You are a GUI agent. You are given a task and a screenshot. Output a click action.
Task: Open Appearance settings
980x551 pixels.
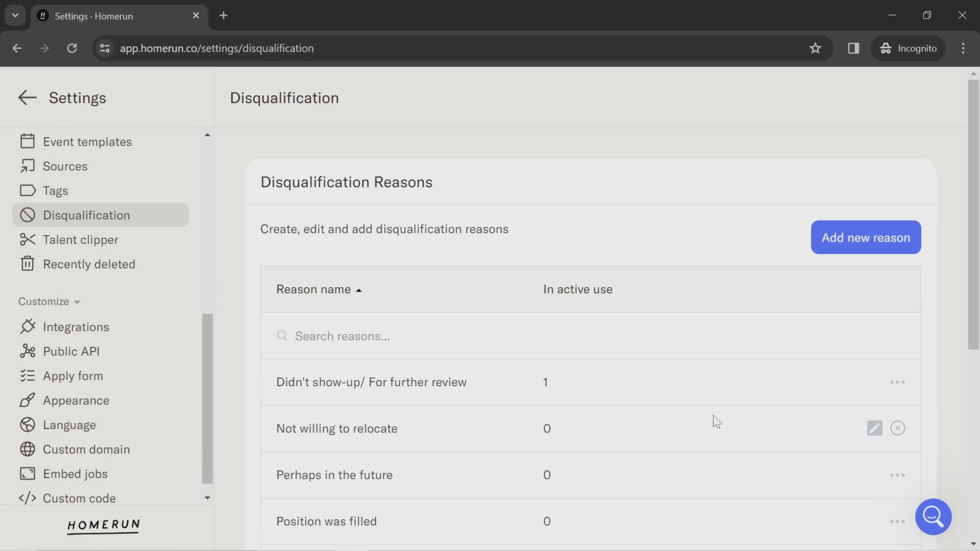76,400
